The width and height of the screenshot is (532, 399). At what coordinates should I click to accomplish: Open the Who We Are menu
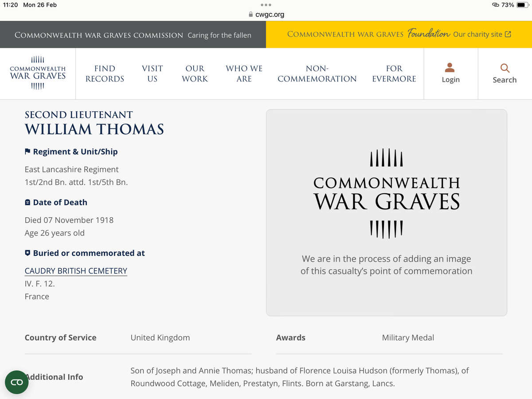(x=244, y=74)
